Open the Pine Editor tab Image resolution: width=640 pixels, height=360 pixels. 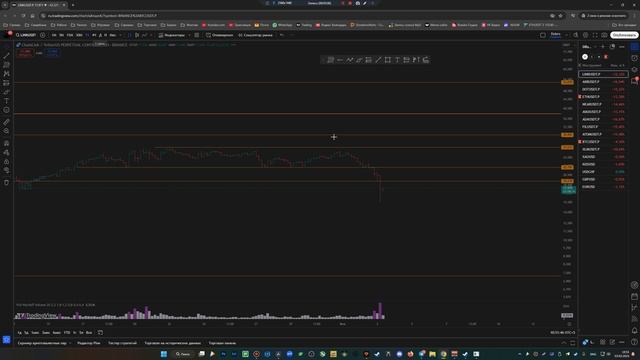89,343
